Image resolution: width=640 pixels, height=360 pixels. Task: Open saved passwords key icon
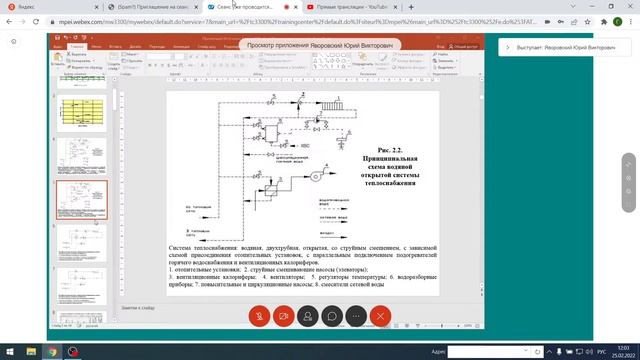[561, 22]
